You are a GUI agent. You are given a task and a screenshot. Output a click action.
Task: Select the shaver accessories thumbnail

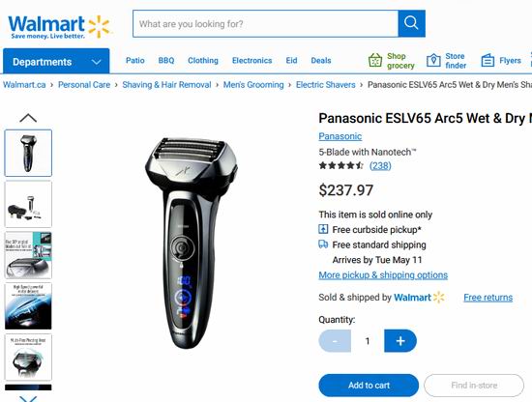click(28, 204)
